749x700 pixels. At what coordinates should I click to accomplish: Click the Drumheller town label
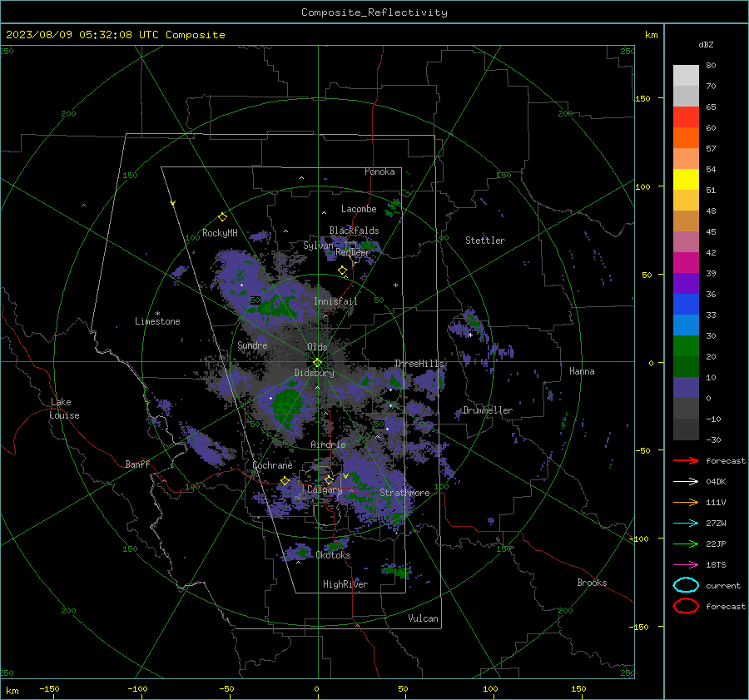(x=488, y=410)
